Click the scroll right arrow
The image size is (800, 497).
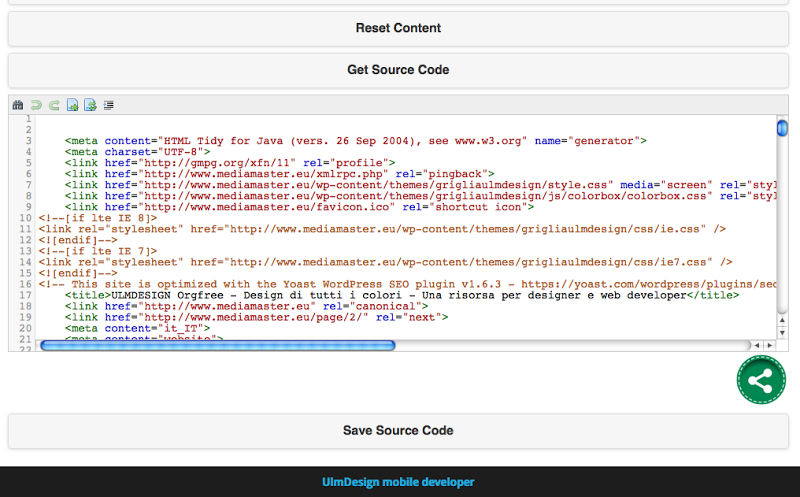769,345
